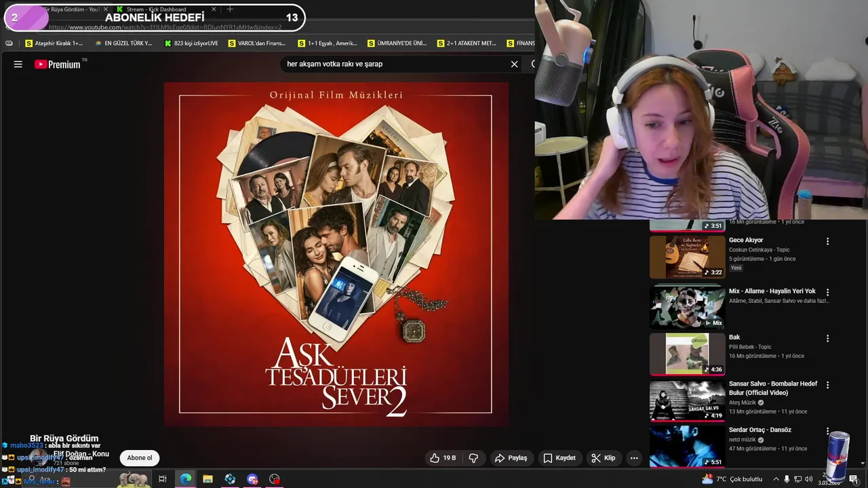This screenshot has width=868, height=488.
Task: Open options menu for Mix - Allame
Action: pos(827,292)
